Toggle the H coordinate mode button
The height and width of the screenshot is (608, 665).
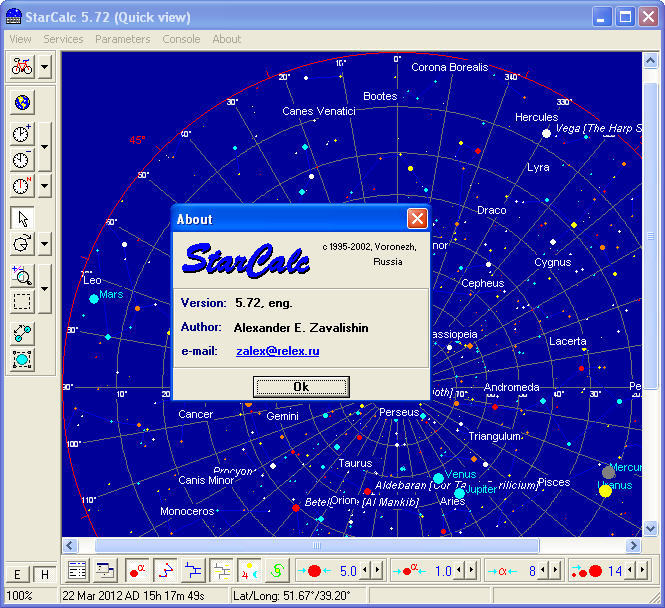pyautogui.click(x=44, y=574)
